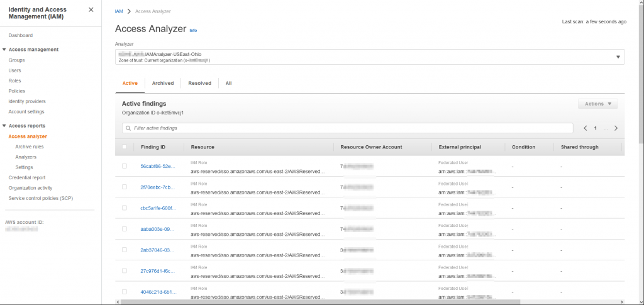Open Archive rules in the sidebar

tap(30, 147)
